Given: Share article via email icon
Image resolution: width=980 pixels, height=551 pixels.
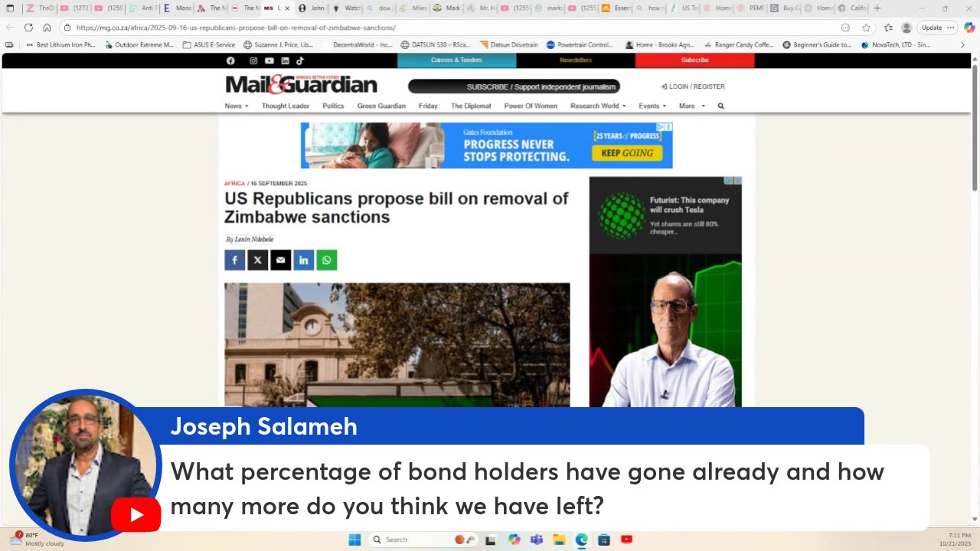Looking at the screenshot, I should [x=280, y=260].
